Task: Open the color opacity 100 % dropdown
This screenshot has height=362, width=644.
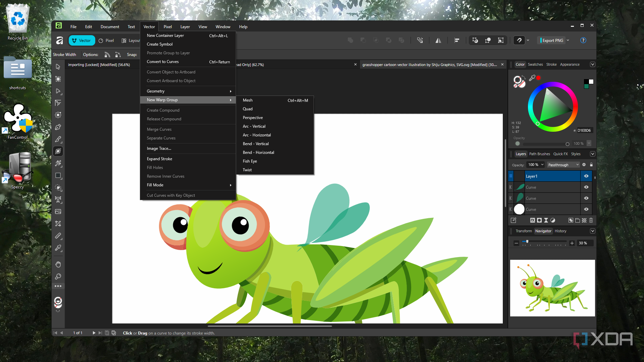Action: click(589, 143)
